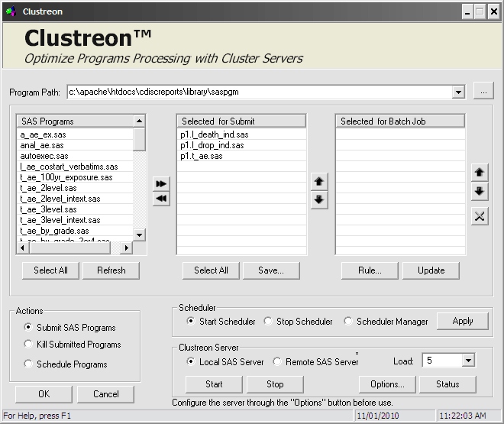Move batch job item down arrow
The image size is (504, 424).
(x=480, y=192)
